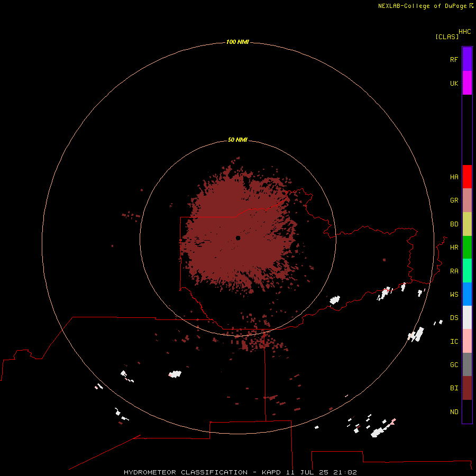Click the BD legend label

click(454, 224)
